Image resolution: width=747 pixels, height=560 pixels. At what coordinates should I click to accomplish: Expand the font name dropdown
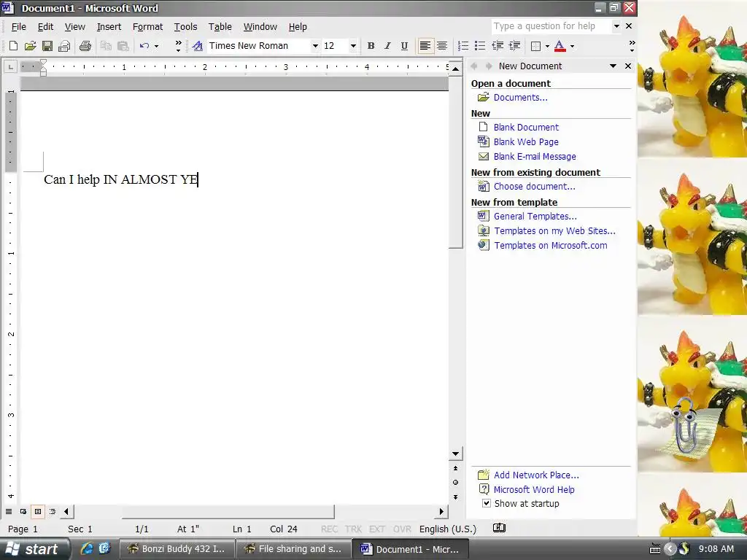click(315, 46)
